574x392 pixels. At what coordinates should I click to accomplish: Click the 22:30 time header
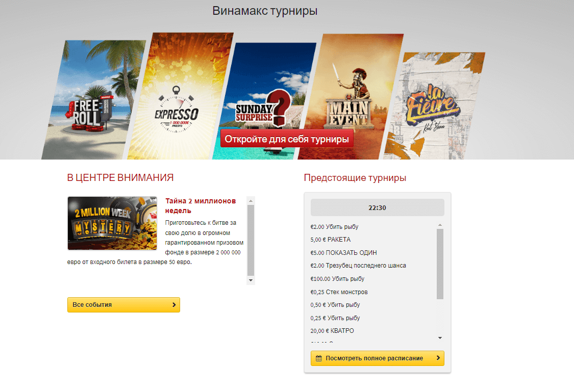378,207
